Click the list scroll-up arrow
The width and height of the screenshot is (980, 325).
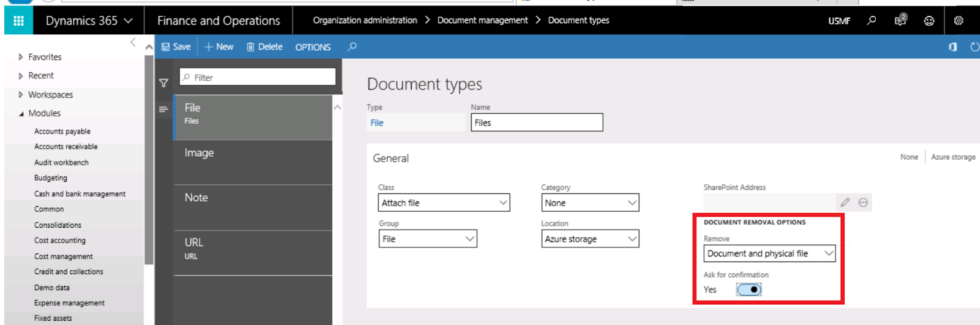[337, 107]
